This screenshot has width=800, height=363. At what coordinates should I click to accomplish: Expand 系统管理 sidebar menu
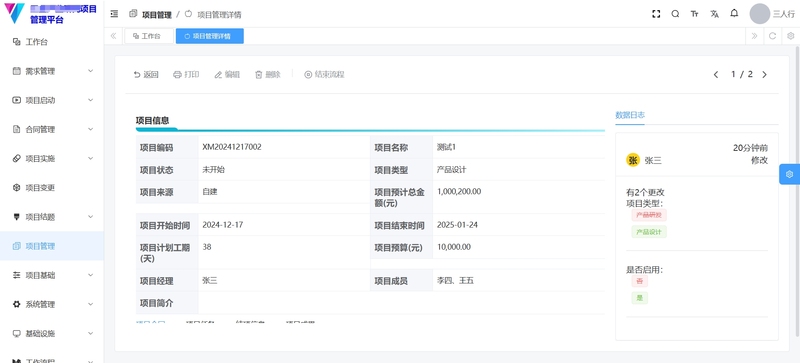52,304
